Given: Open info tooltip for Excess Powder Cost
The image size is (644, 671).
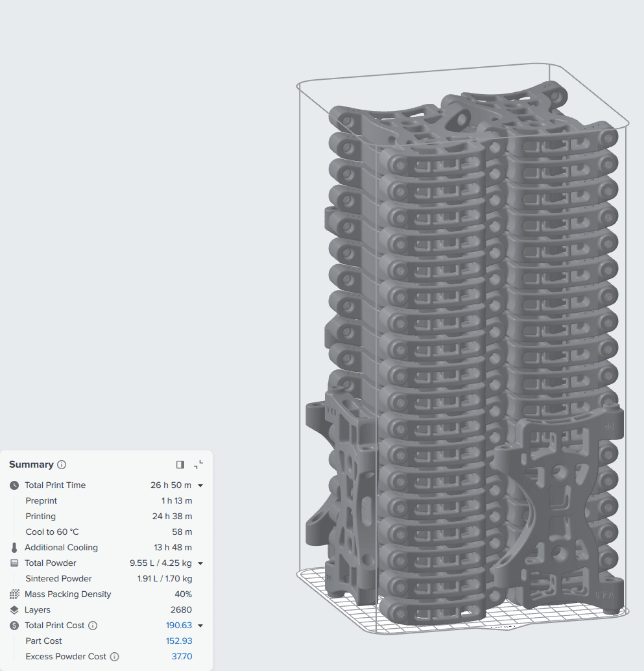Looking at the screenshot, I should pos(114,657).
